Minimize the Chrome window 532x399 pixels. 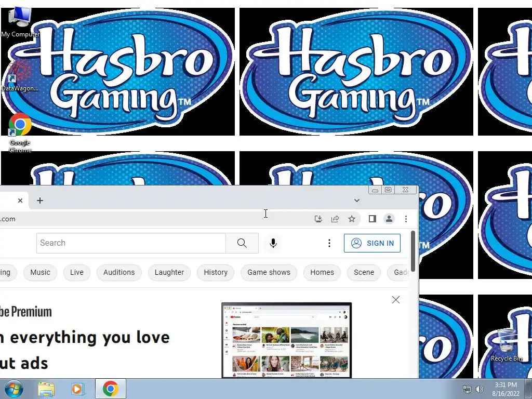point(375,190)
